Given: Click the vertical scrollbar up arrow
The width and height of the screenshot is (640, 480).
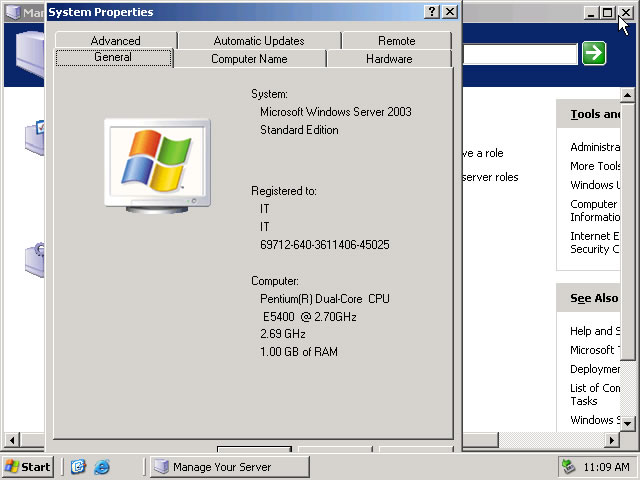Looking at the screenshot, I should coord(627,95).
